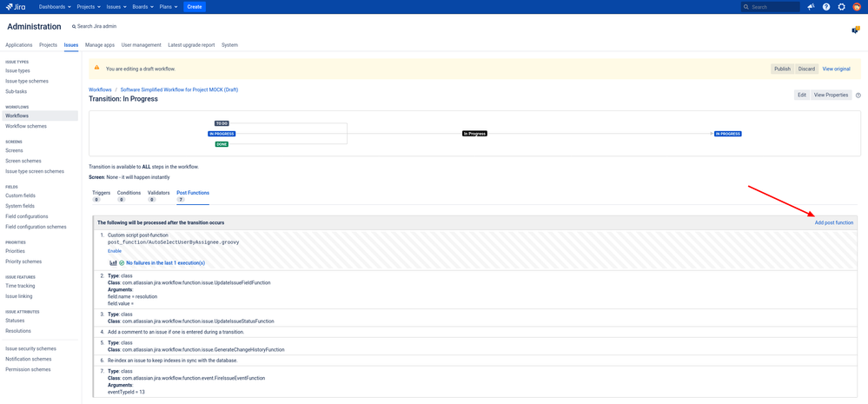Select Workflows in the sidebar
The image size is (868, 404).
point(40,116)
